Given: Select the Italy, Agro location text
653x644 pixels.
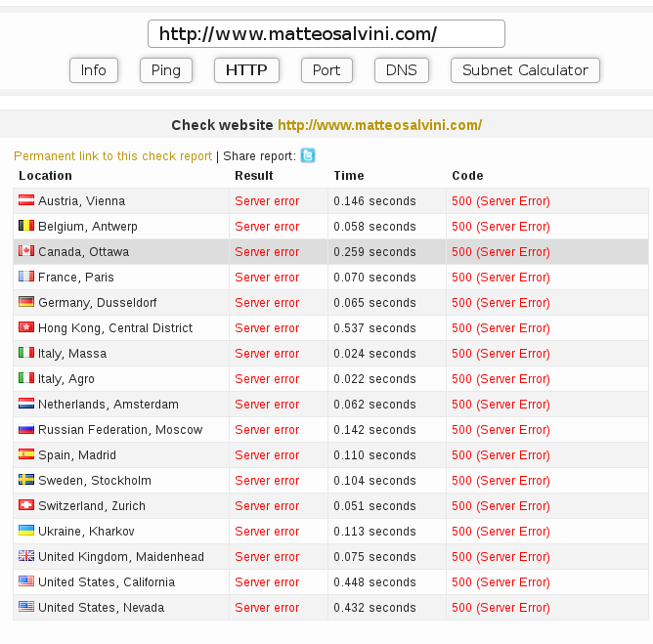Looking at the screenshot, I should [66, 379].
